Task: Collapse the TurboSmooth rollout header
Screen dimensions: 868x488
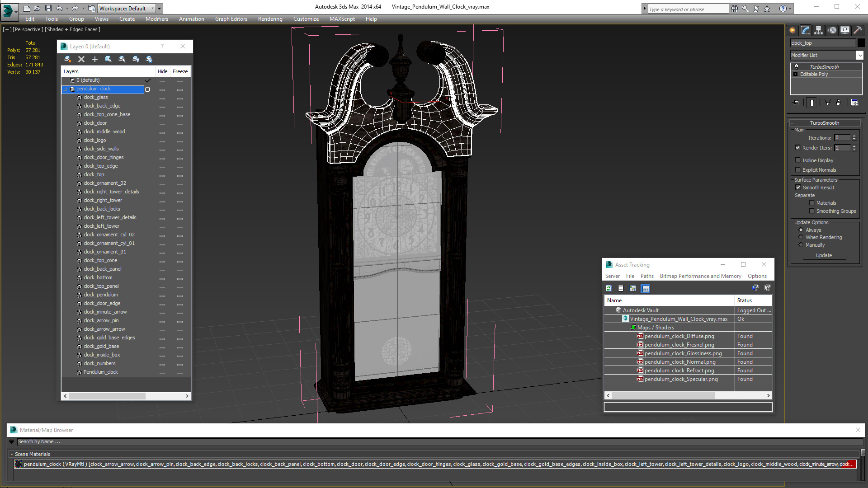Action: 825,123
